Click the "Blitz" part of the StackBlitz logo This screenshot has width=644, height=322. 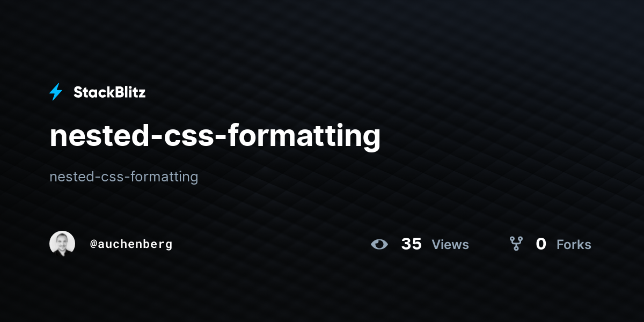click(128, 92)
